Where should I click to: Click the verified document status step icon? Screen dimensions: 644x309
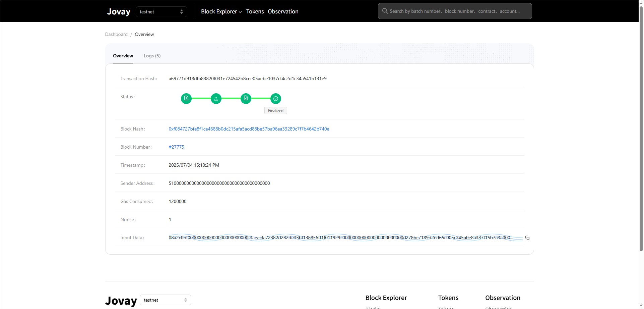(246, 99)
